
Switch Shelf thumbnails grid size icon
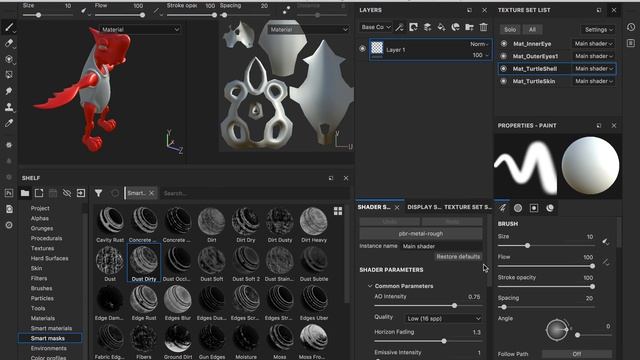pyautogui.click(x=338, y=211)
